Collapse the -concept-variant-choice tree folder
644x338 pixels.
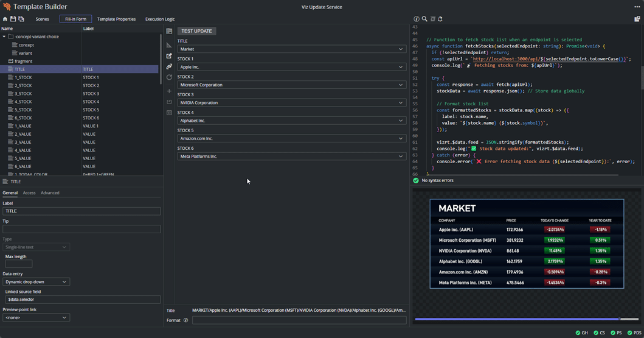[4, 37]
